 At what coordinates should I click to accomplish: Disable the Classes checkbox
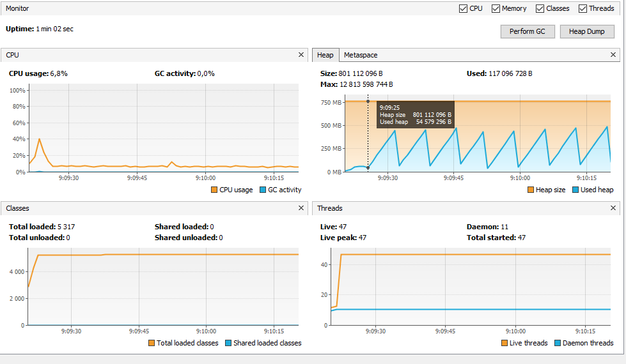[540, 8]
